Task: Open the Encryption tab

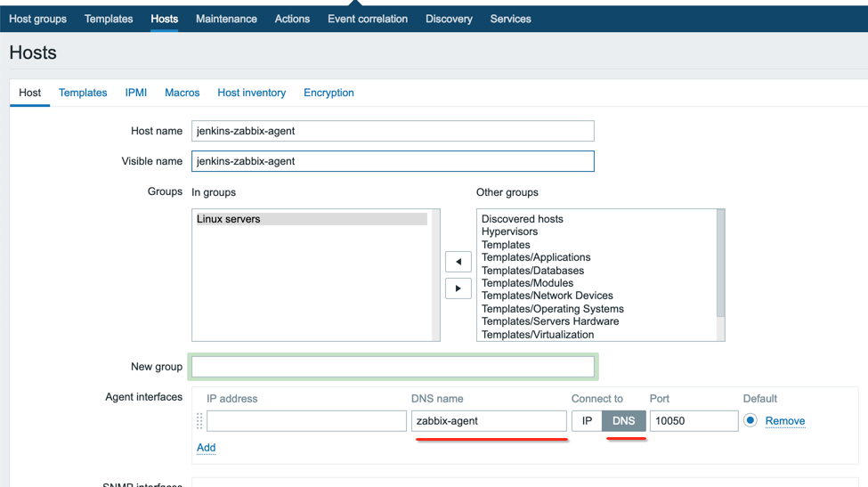Action: [x=329, y=93]
